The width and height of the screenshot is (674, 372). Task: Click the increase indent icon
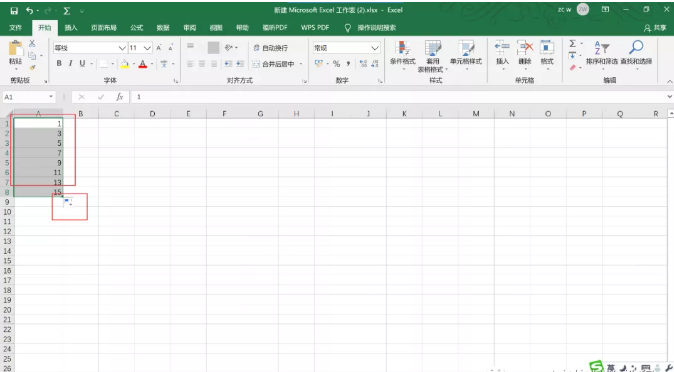pyautogui.click(x=240, y=64)
